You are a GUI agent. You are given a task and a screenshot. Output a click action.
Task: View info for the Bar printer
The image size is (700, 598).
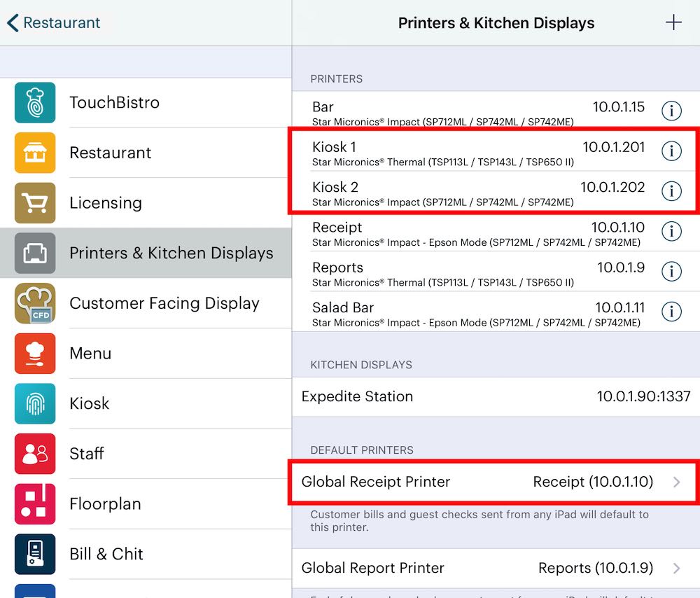click(671, 111)
